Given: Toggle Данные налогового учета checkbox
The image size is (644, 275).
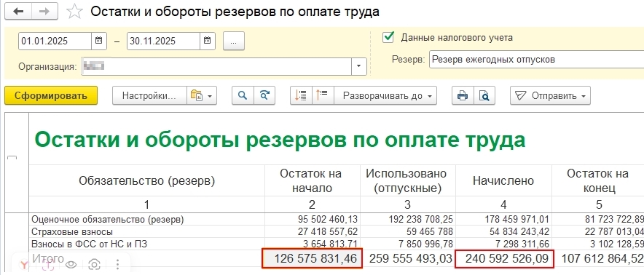Looking at the screenshot, I should (x=388, y=37).
